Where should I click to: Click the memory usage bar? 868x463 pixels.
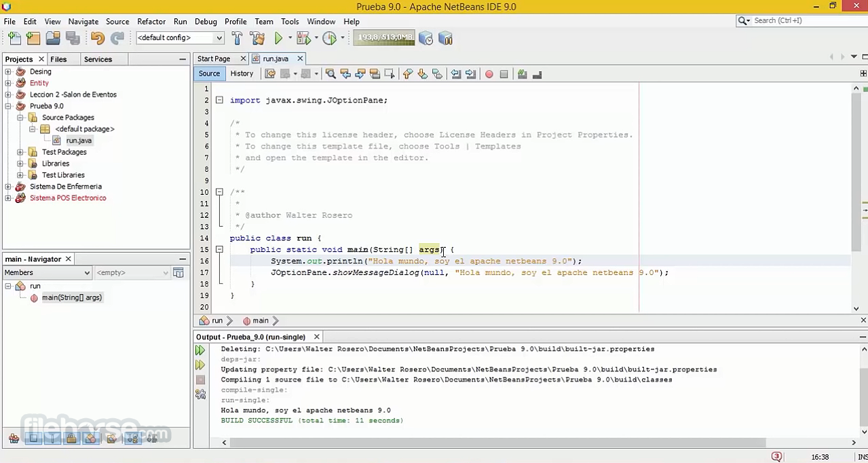(x=384, y=37)
